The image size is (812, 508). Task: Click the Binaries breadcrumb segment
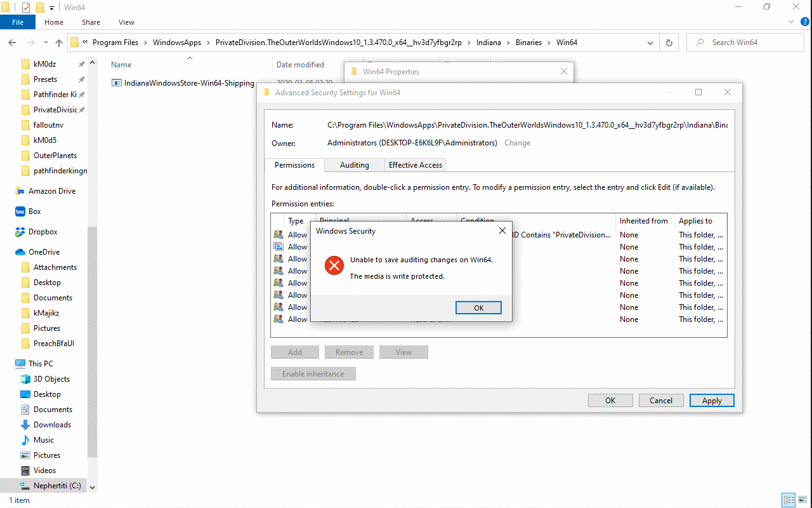pos(528,43)
